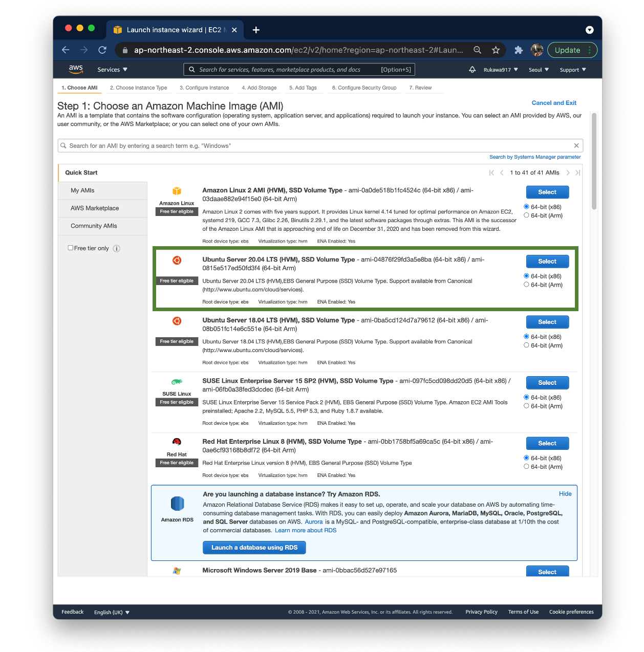Open the browser three-dot menu by Update

[590, 50]
